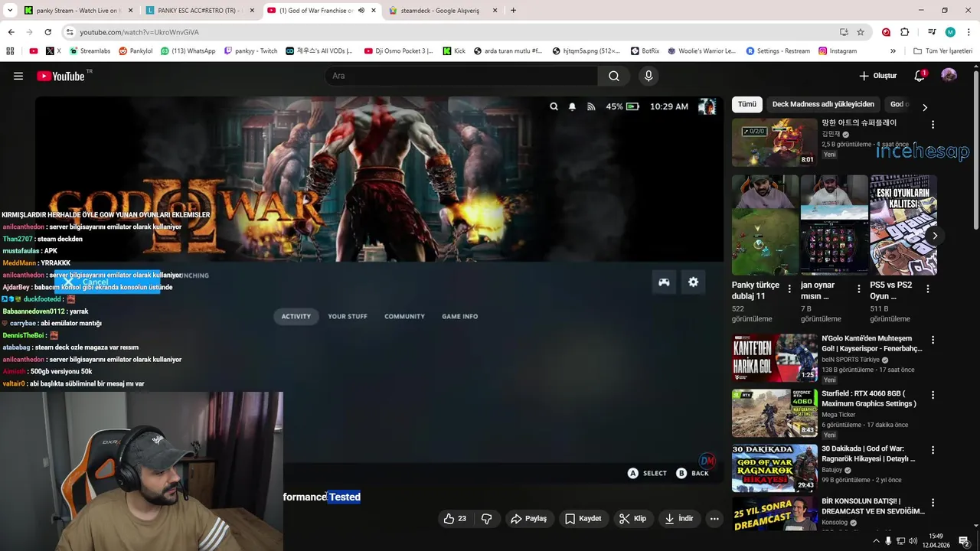
Task: Open the Kick bookmark
Action: click(x=453, y=51)
